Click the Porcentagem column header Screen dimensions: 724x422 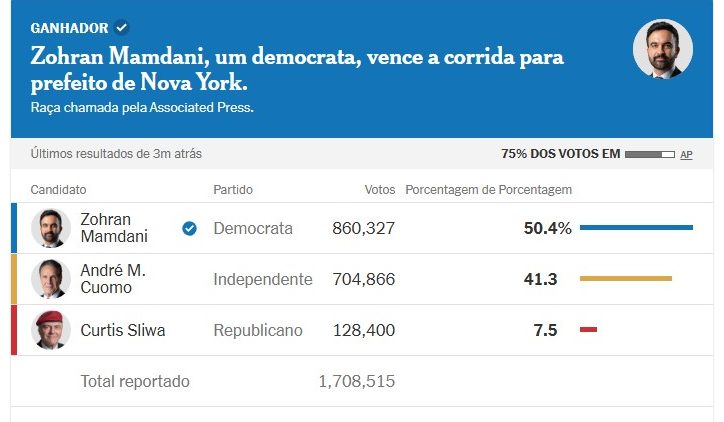(x=488, y=189)
